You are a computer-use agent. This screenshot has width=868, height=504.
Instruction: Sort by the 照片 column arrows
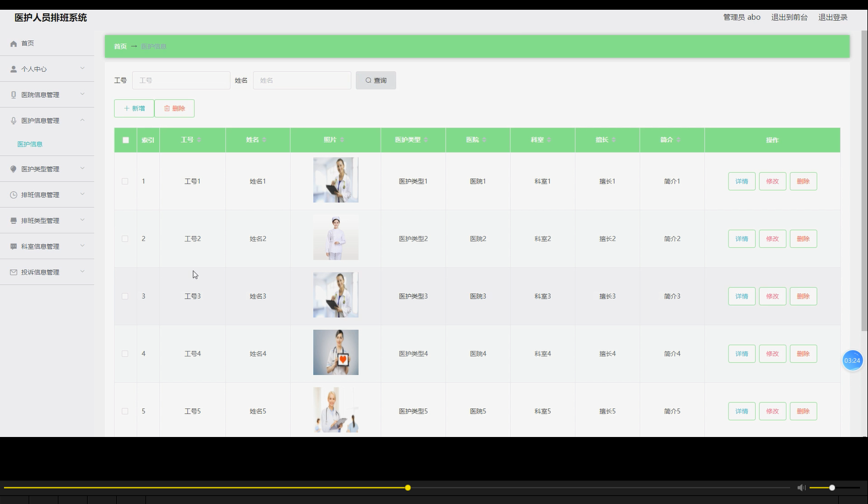point(342,140)
